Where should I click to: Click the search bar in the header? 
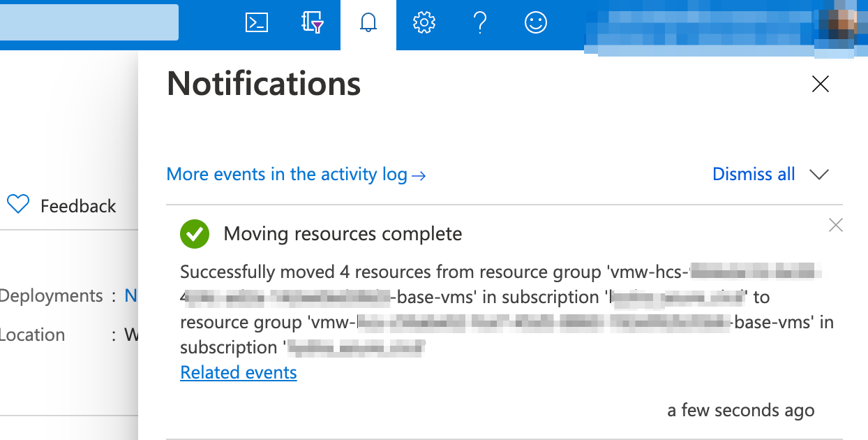coord(89,22)
